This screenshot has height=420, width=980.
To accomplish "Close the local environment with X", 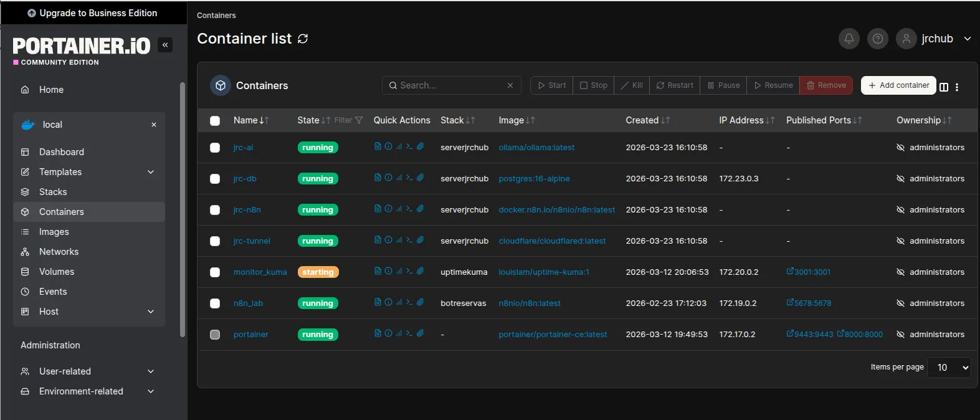I will coord(154,125).
